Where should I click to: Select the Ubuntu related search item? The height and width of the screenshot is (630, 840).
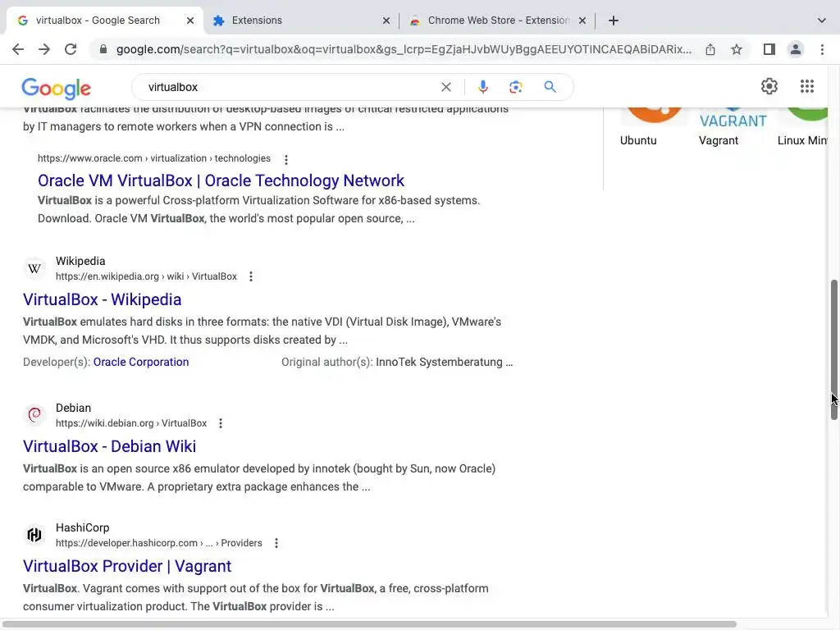(x=638, y=140)
